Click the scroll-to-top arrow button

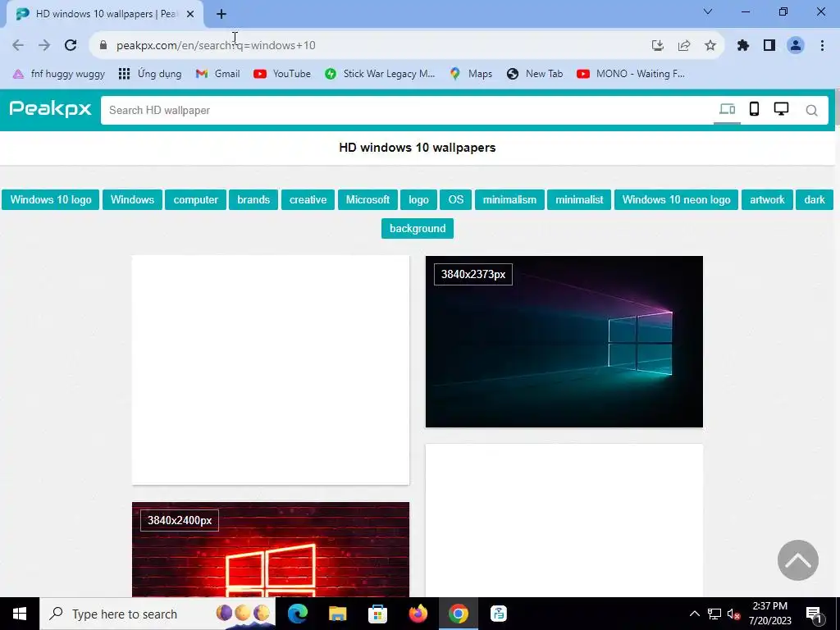[797, 559]
